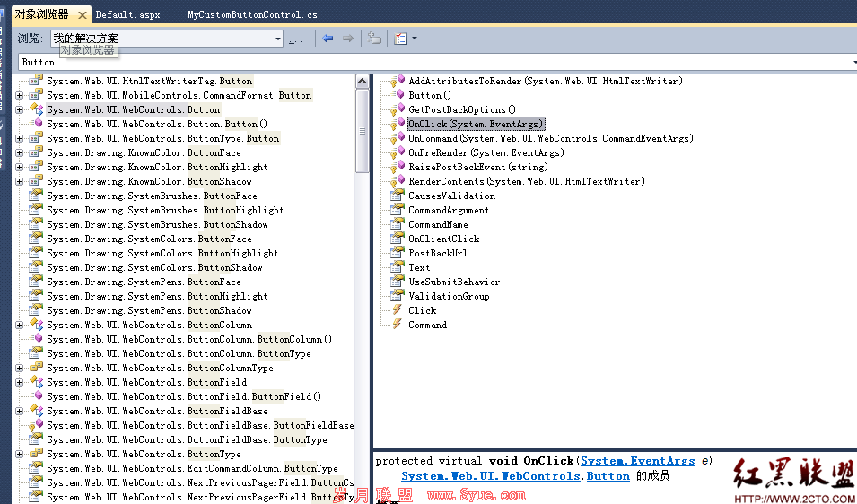Click the search box containing Button

pos(437,62)
